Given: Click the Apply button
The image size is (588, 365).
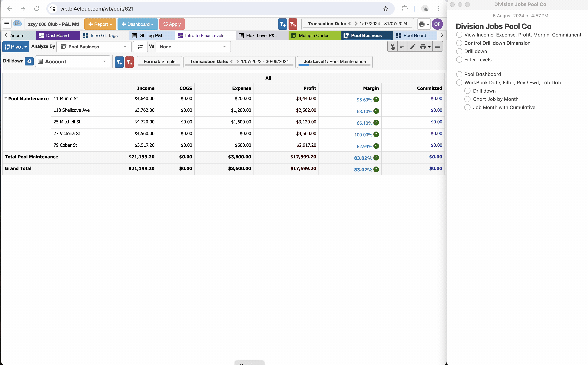Looking at the screenshot, I should pos(172,24).
